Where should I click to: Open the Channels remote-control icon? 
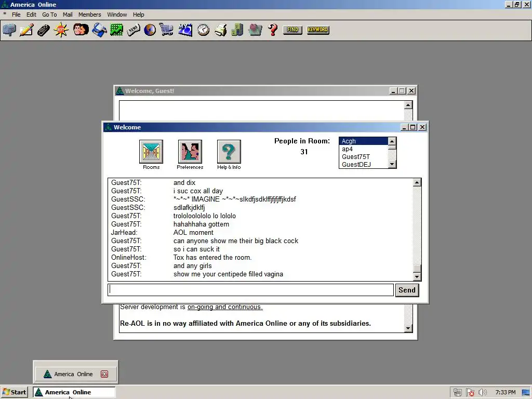(x=44, y=30)
